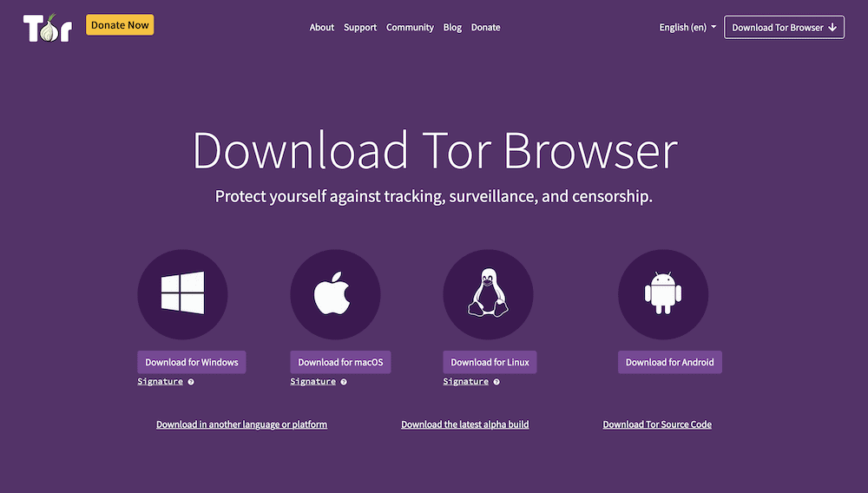Click the Apple logo circle icon
This screenshot has width=868, height=493.
pos(335,294)
